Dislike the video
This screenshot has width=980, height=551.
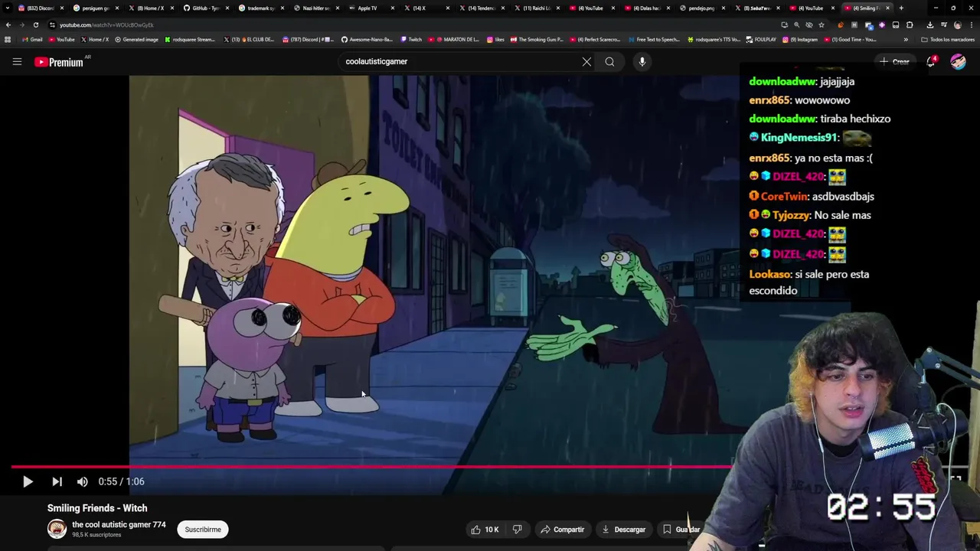(518, 529)
